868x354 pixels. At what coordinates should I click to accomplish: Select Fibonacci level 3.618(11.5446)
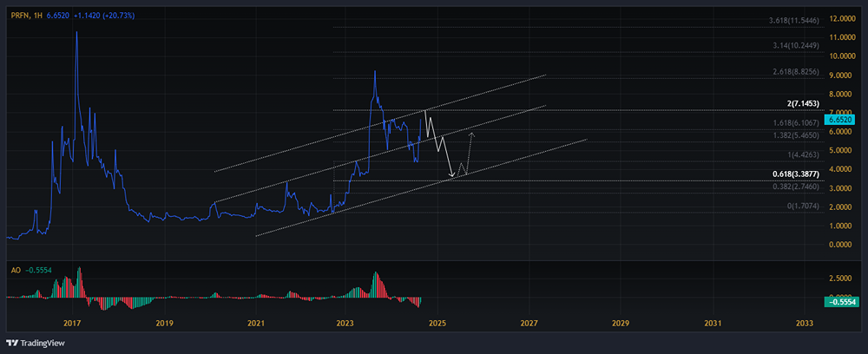(x=794, y=21)
